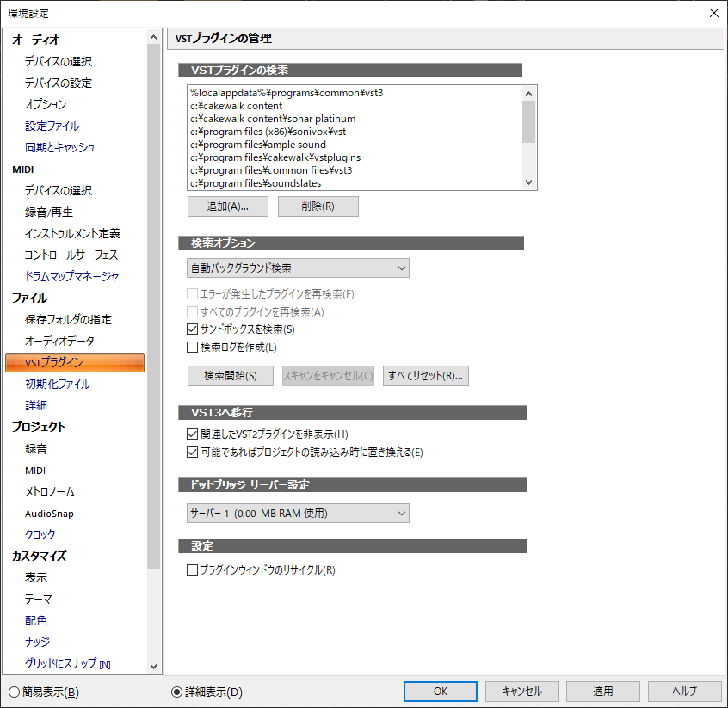Click down arrow in VST path list

528,182
